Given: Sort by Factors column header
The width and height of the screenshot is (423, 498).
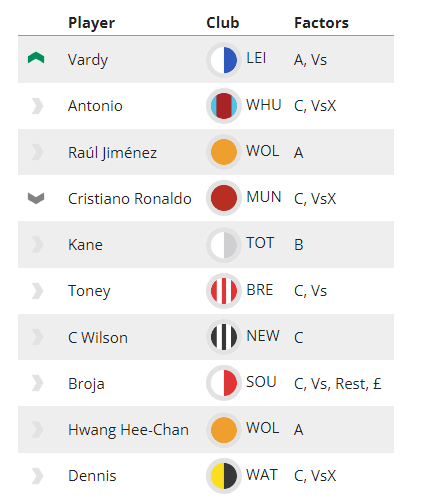Looking at the screenshot, I should pos(321,23).
